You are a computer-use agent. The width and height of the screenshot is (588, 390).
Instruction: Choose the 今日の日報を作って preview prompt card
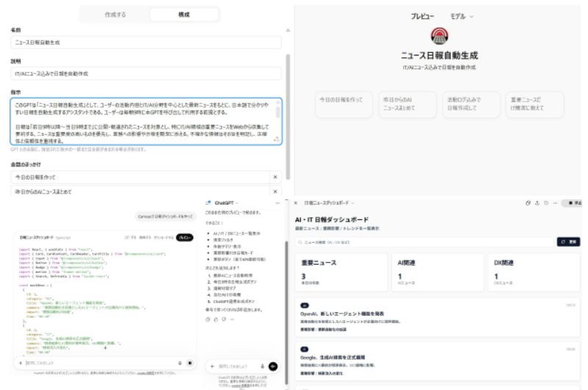(344, 104)
